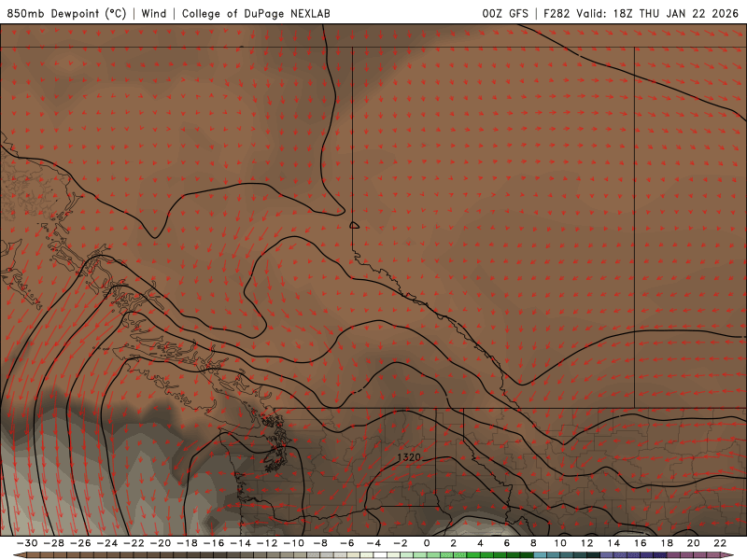This screenshot has height=560, width=747.
Task: Click the -6 value on the colorbar scale
Action: pos(347,543)
